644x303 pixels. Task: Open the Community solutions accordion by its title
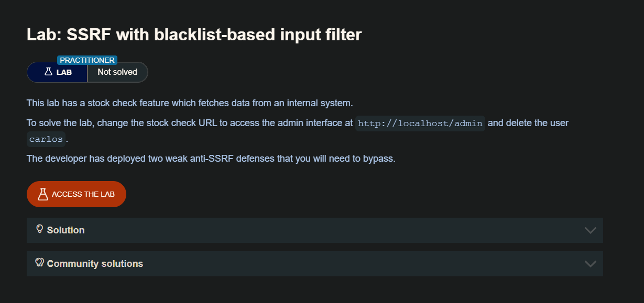click(95, 264)
